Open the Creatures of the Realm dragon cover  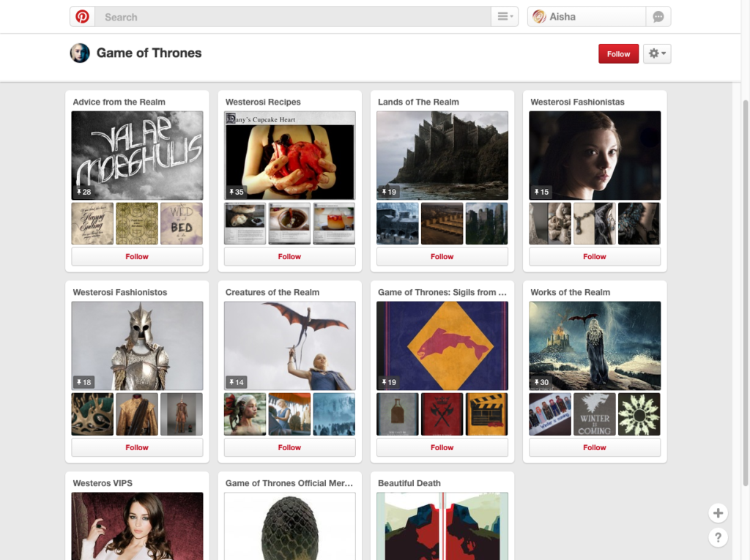pyautogui.click(x=289, y=346)
